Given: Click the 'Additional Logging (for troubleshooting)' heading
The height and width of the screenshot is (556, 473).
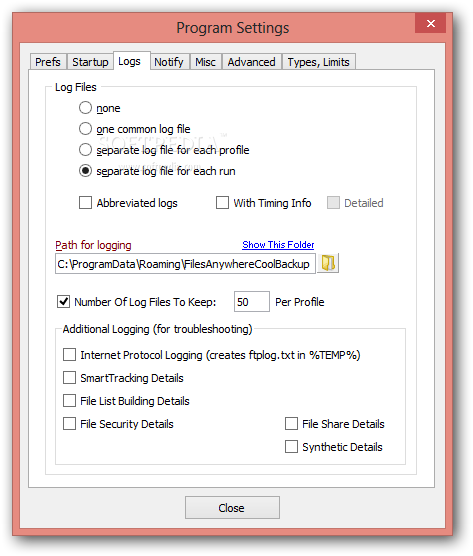Looking at the screenshot, I should (157, 329).
